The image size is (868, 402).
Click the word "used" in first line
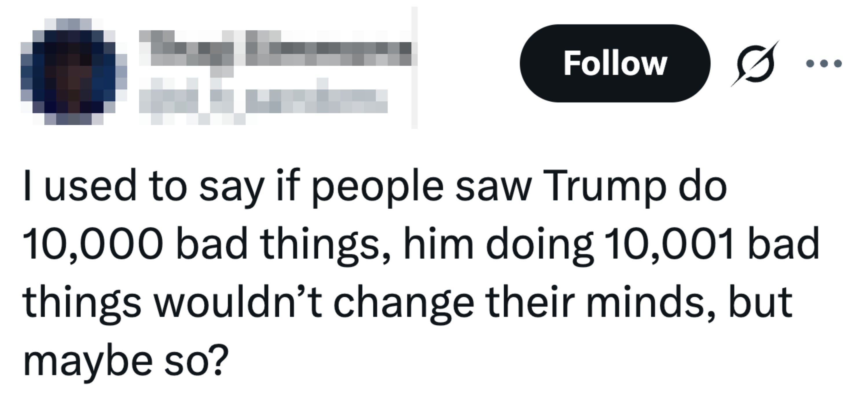(90, 186)
